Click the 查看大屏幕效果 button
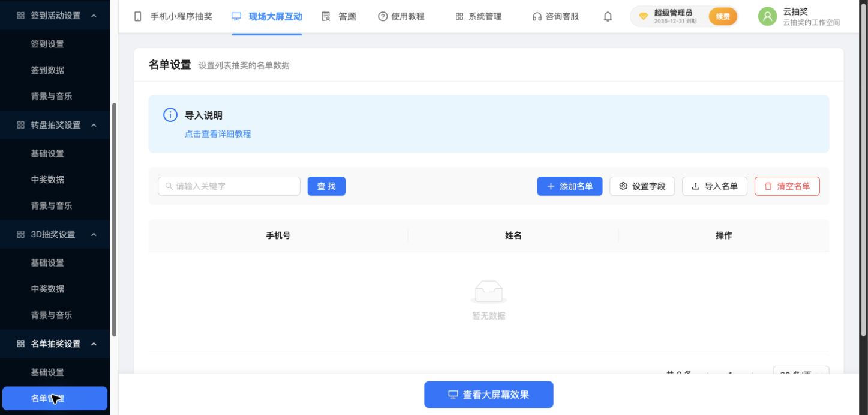 (x=489, y=395)
